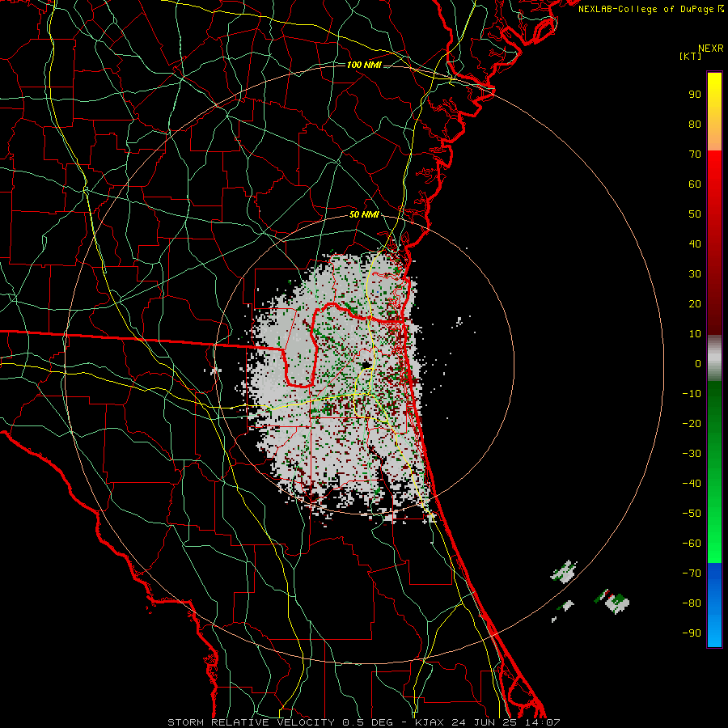Click the [KT] units label

tap(690, 56)
